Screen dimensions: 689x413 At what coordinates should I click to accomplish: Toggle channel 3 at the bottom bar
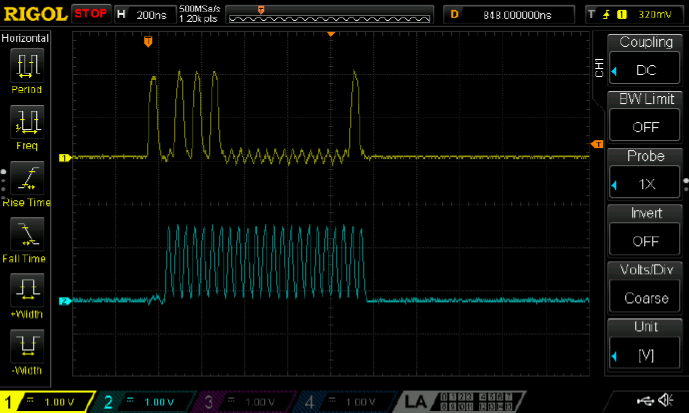pyautogui.click(x=247, y=402)
